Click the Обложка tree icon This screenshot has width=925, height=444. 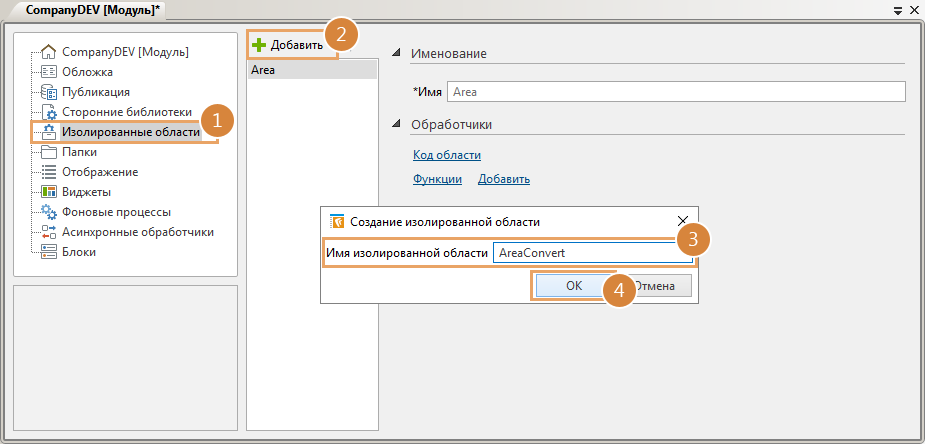coord(48,72)
